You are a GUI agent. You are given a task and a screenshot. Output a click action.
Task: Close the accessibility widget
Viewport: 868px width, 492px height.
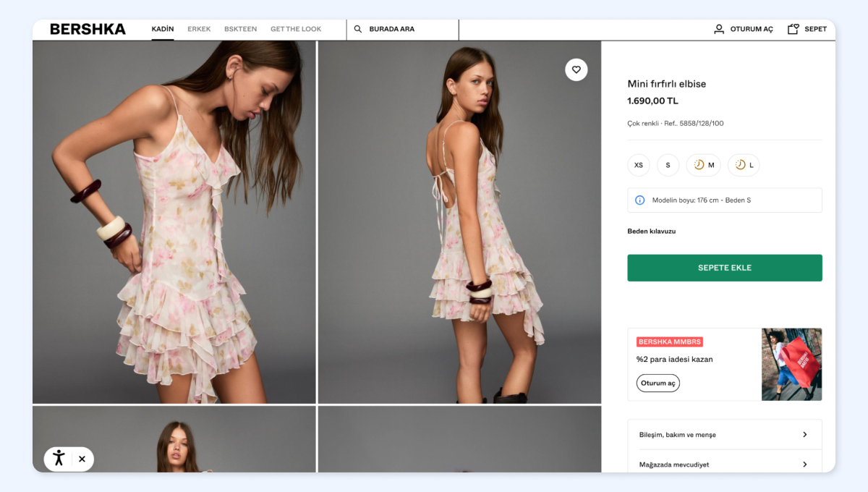point(82,459)
